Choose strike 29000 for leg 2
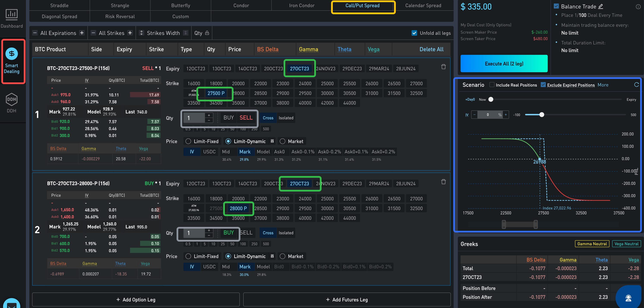Screen dimensions: 644x308 [283, 208]
